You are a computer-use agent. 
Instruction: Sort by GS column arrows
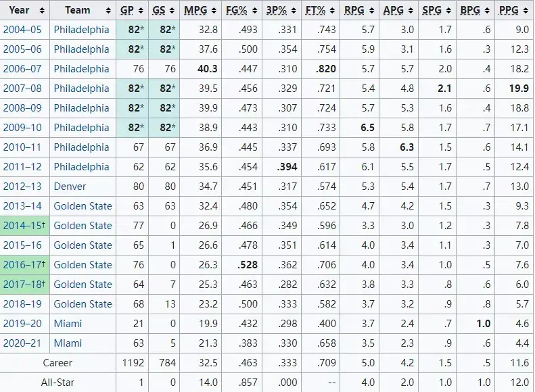pyautogui.click(x=172, y=11)
